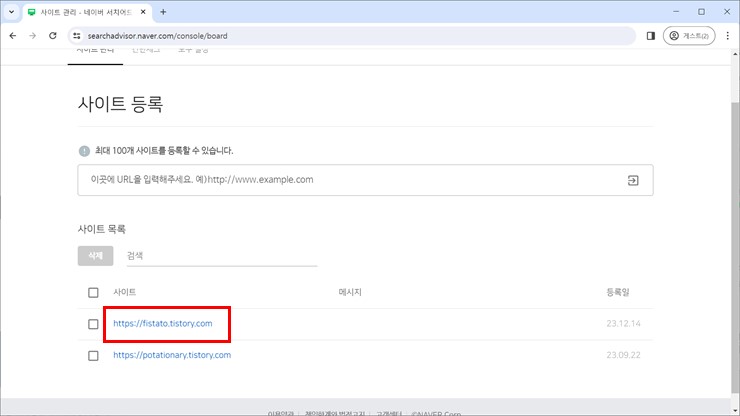The image size is (740, 416).
Task: Toggle the browser side panel icon
Action: 651,36
